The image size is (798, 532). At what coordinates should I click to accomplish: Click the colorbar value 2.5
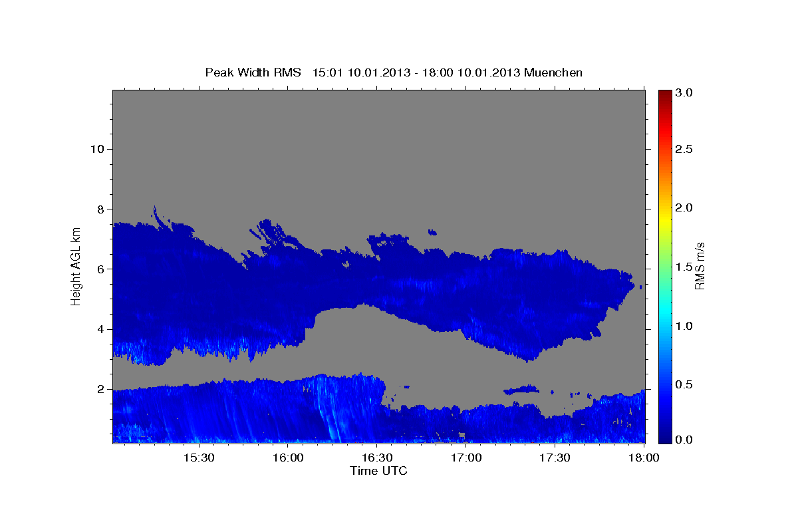point(684,149)
